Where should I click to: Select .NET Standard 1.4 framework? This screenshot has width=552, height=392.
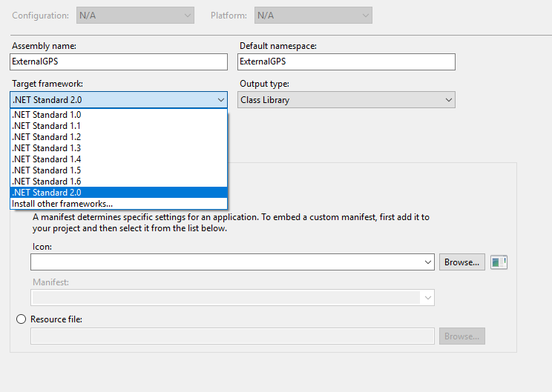(46, 159)
